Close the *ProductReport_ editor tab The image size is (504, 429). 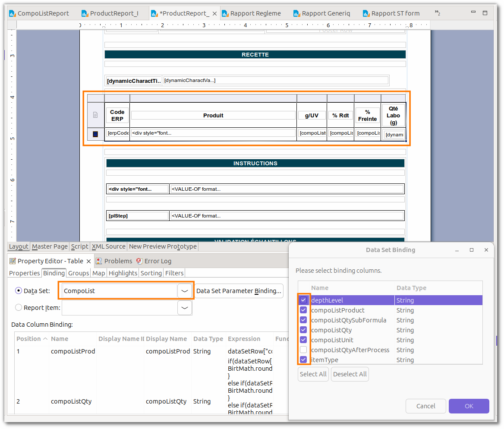pyautogui.click(x=215, y=13)
